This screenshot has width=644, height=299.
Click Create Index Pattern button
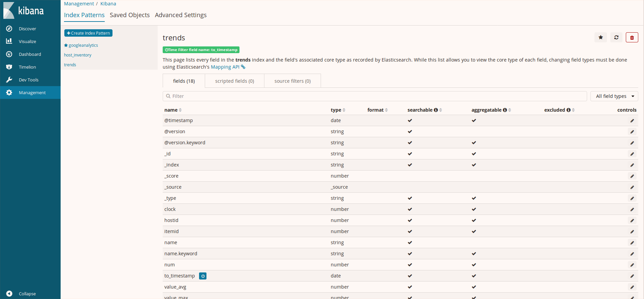pos(88,33)
